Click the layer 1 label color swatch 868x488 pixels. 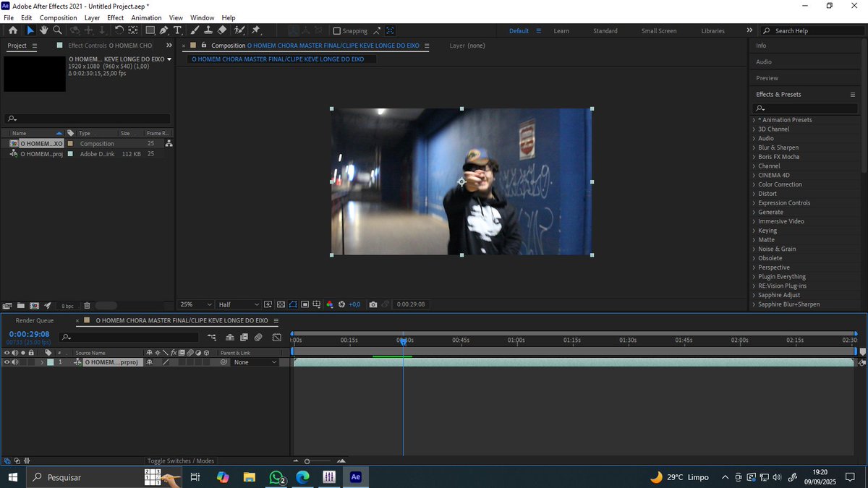click(x=51, y=362)
